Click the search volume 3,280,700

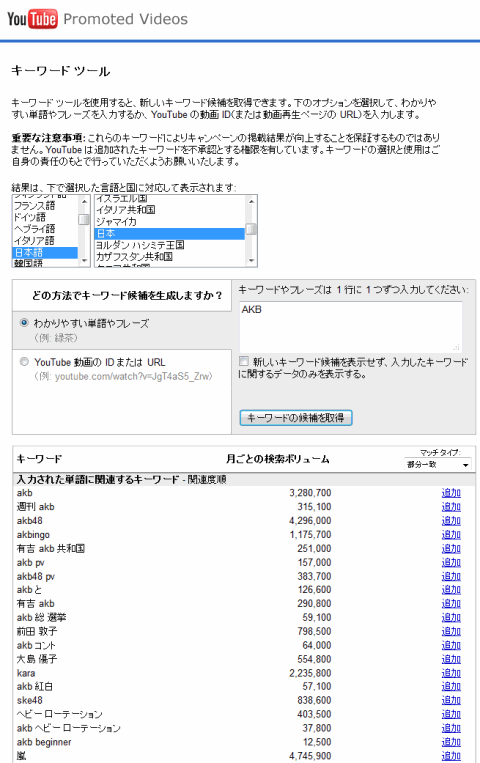pyautogui.click(x=310, y=493)
